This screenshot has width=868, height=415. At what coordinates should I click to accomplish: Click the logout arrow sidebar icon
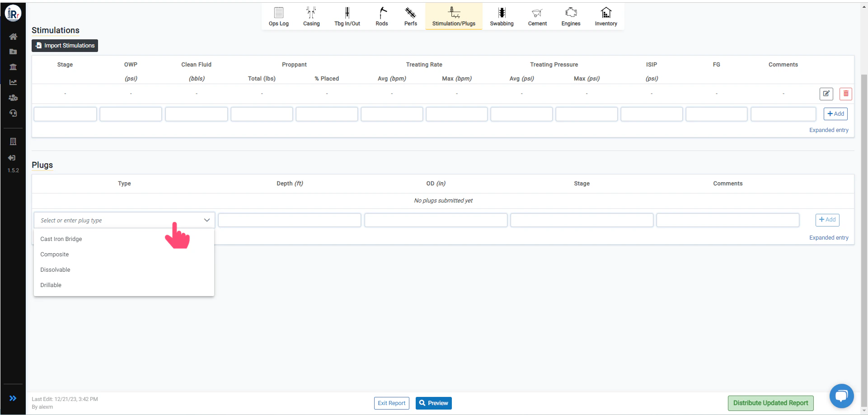(12, 158)
